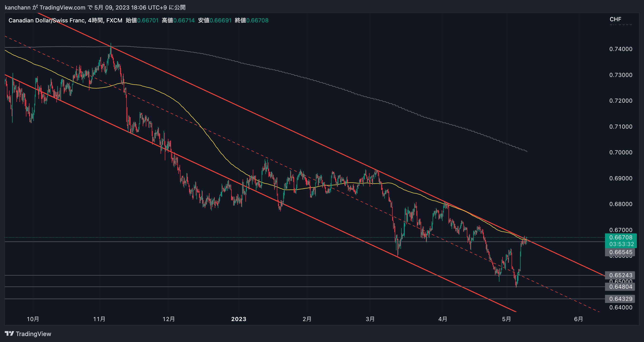The image size is (644, 342).
Task: Click the 0.64000 price axis label
Action: [x=621, y=307]
